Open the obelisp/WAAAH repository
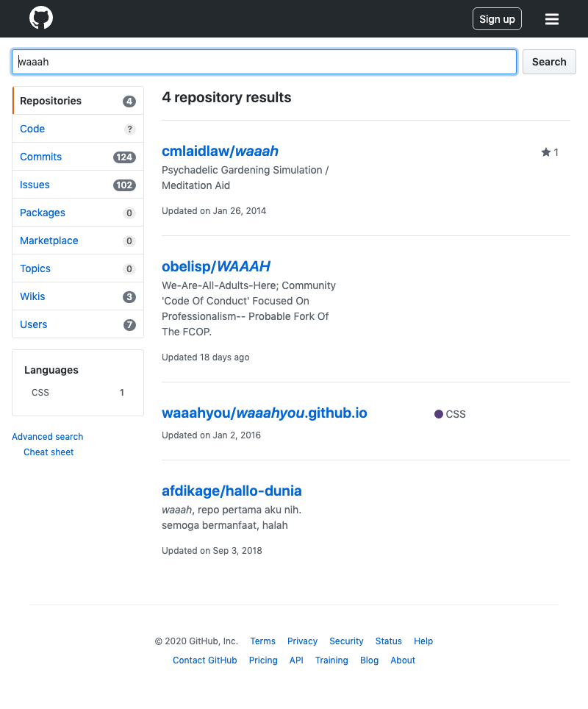This screenshot has width=588, height=709. click(x=216, y=266)
